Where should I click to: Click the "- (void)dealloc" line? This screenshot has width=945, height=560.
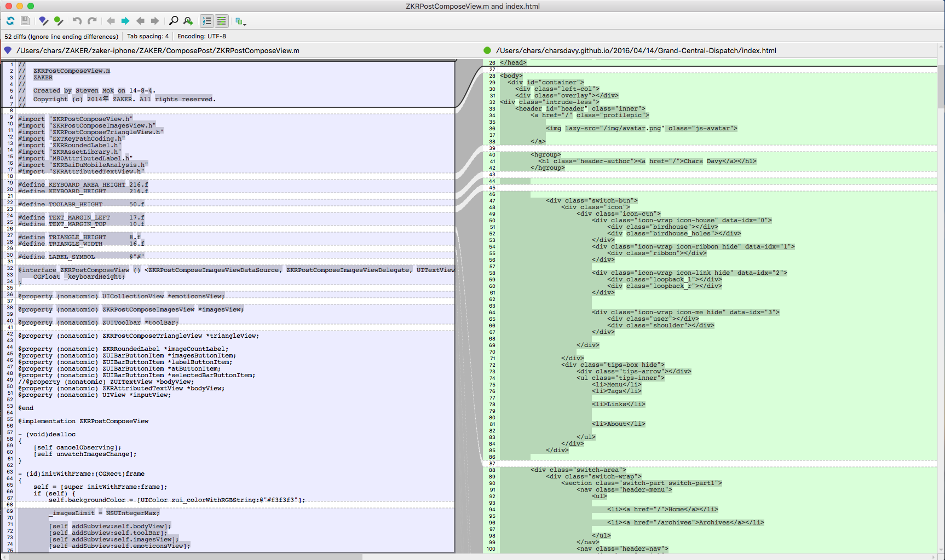(47, 435)
